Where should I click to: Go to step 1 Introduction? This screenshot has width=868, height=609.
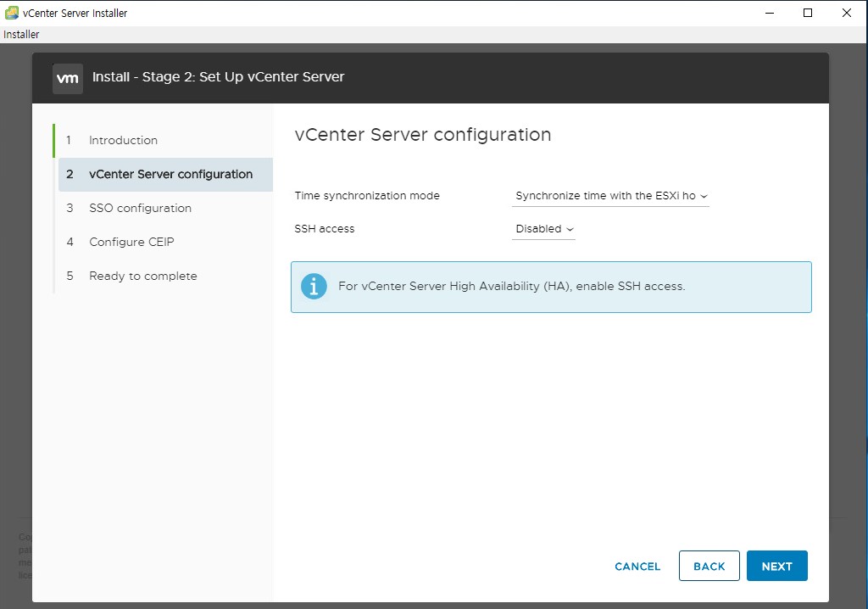(165, 140)
